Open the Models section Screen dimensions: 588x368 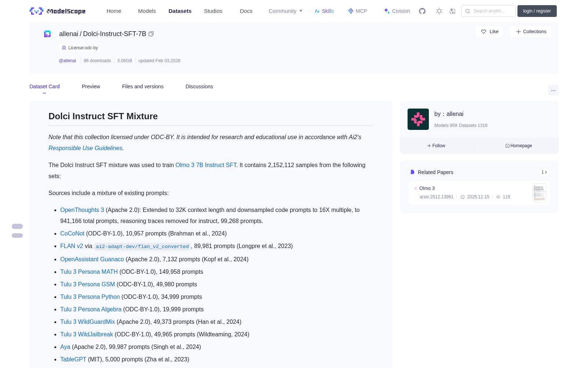tap(147, 11)
